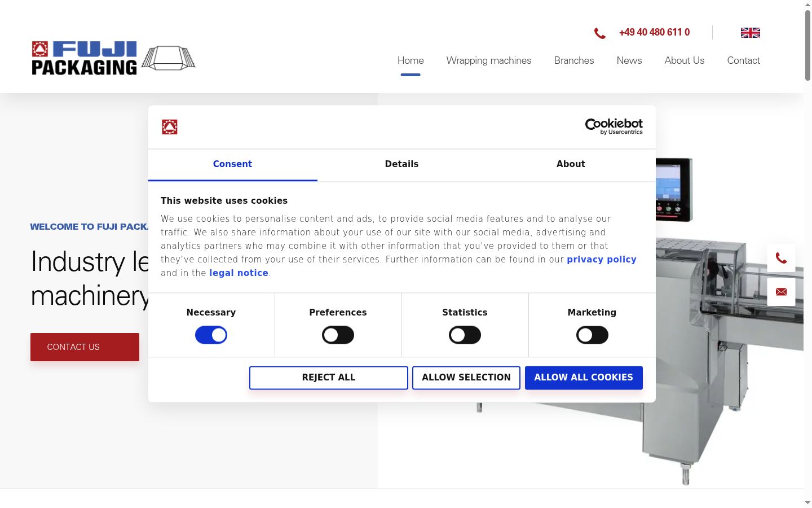Open Wrapping machines menu item

(x=489, y=60)
